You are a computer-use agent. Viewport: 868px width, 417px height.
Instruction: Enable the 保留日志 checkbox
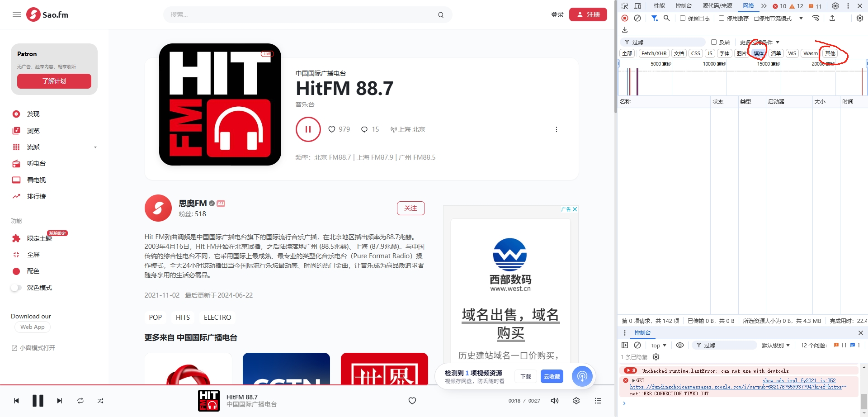pyautogui.click(x=683, y=18)
